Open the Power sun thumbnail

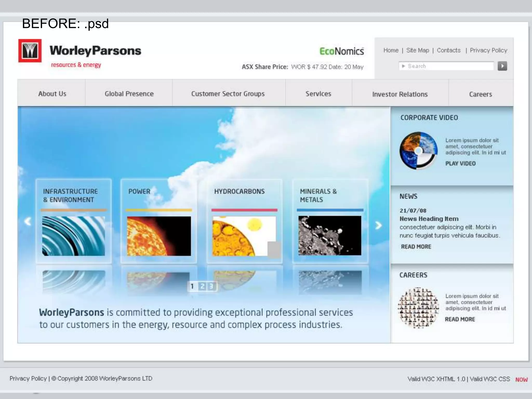pyautogui.click(x=159, y=236)
